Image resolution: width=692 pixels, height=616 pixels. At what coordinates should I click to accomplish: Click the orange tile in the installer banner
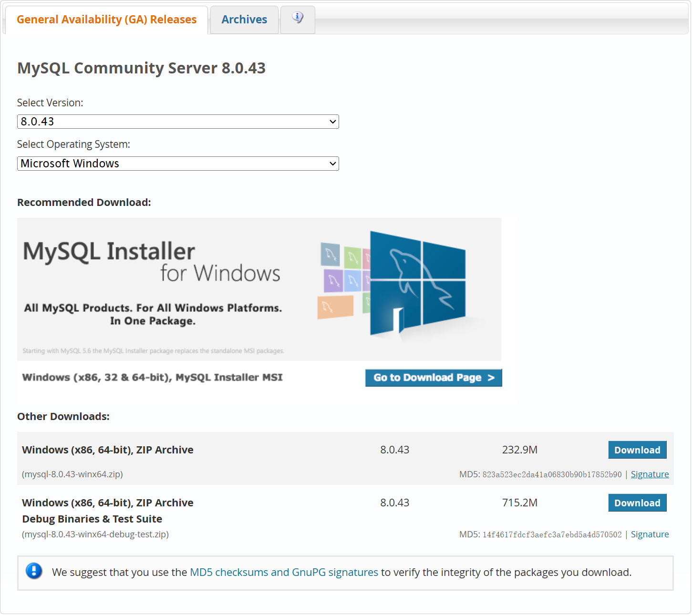point(335,307)
